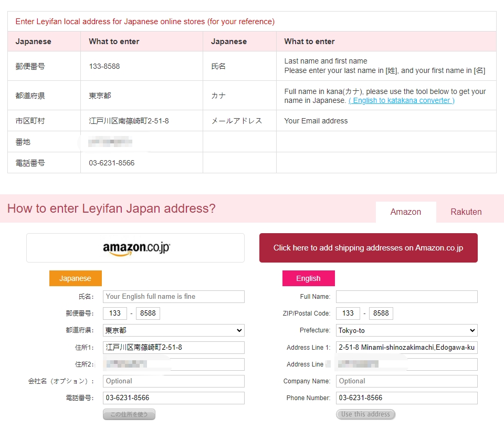This screenshot has width=504, height=439.
Task: Click the English ZIP code 8588 field
Action: tap(381, 313)
